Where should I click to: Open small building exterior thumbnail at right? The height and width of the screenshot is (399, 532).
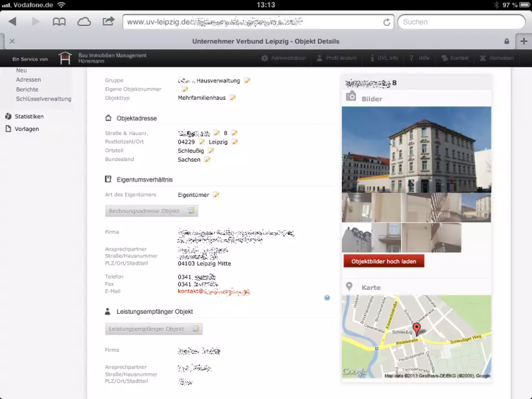tap(476, 207)
